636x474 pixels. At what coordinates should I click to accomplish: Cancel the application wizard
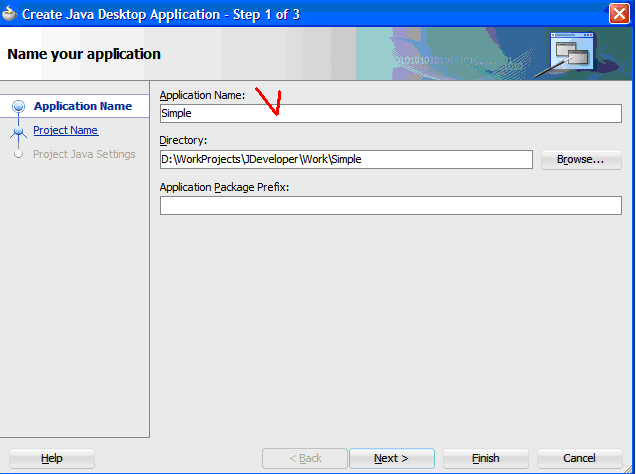(x=579, y=458)
